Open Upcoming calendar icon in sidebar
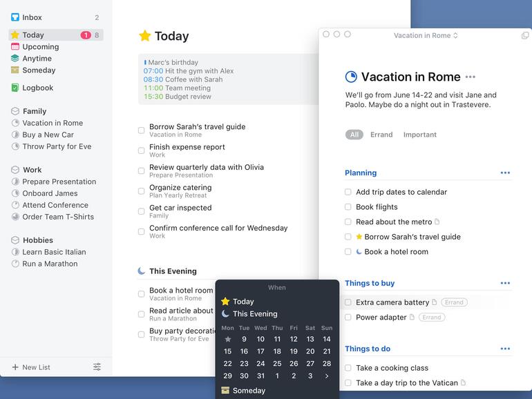 (x=15, y=46)
